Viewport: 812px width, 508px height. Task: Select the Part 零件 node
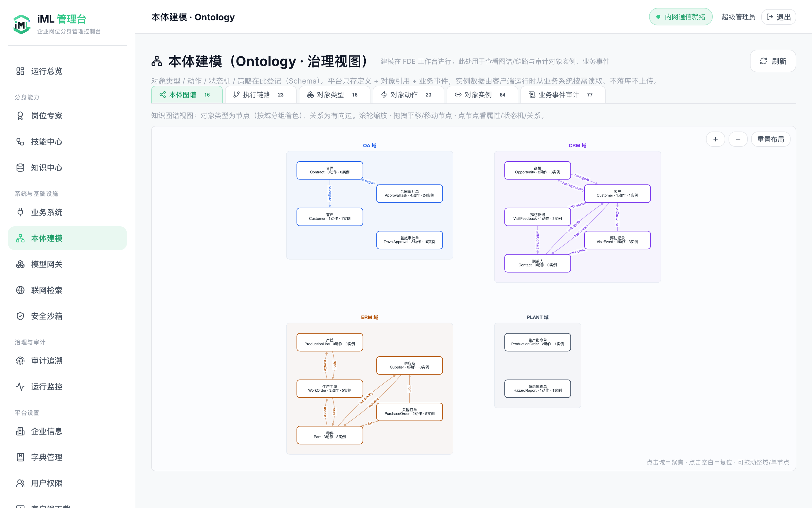(x=330, y=435)
